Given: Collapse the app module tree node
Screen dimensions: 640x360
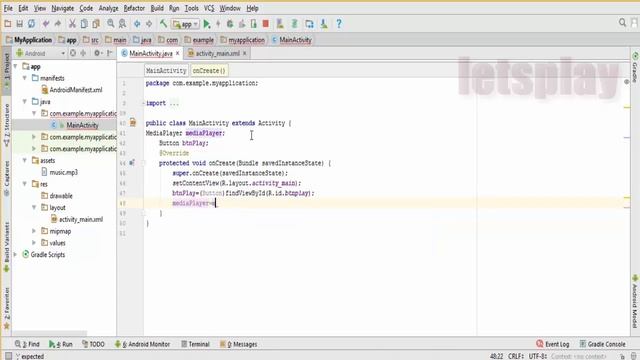Looking at the screenshot, I should coord(16,66).
